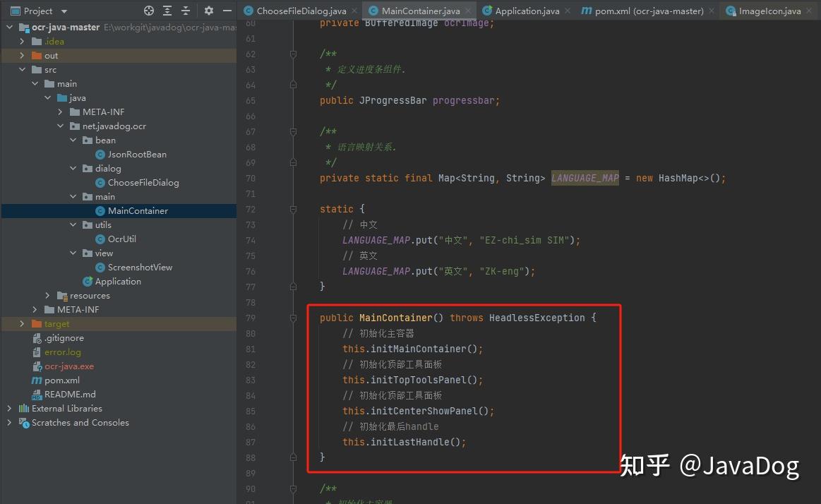This screenshot has height=504, width=821.
Task: Collapse the bean package
Action: point(73,140)
